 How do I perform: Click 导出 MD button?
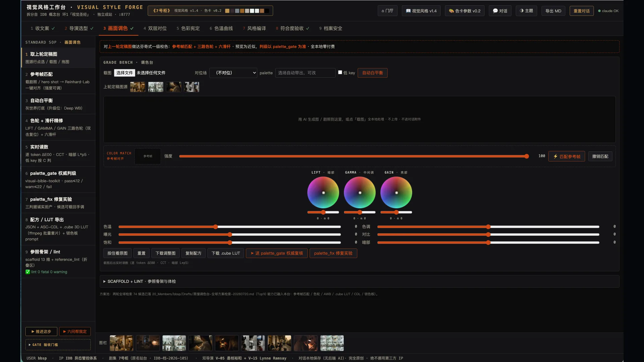coord(553,11)
